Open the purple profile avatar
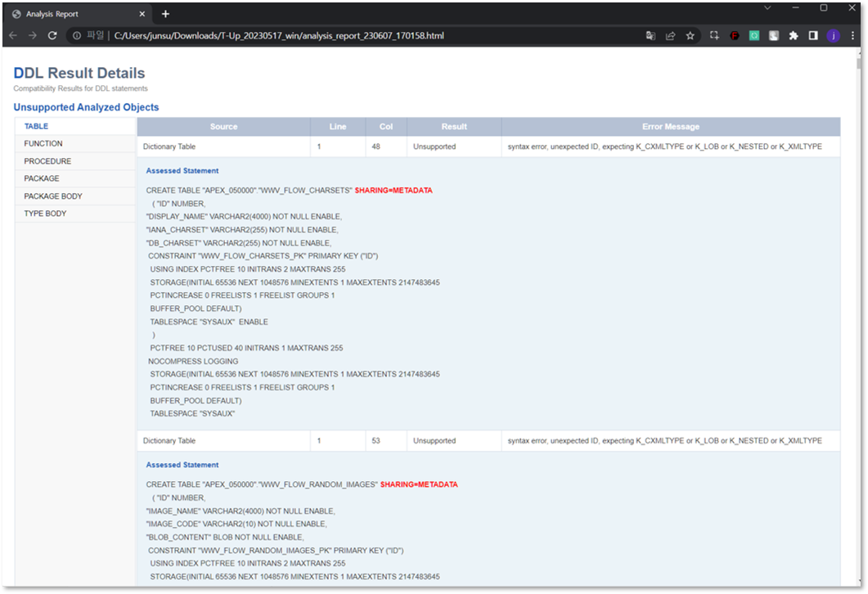Viewport: 868px width, 594px height. tap(833, 36)
